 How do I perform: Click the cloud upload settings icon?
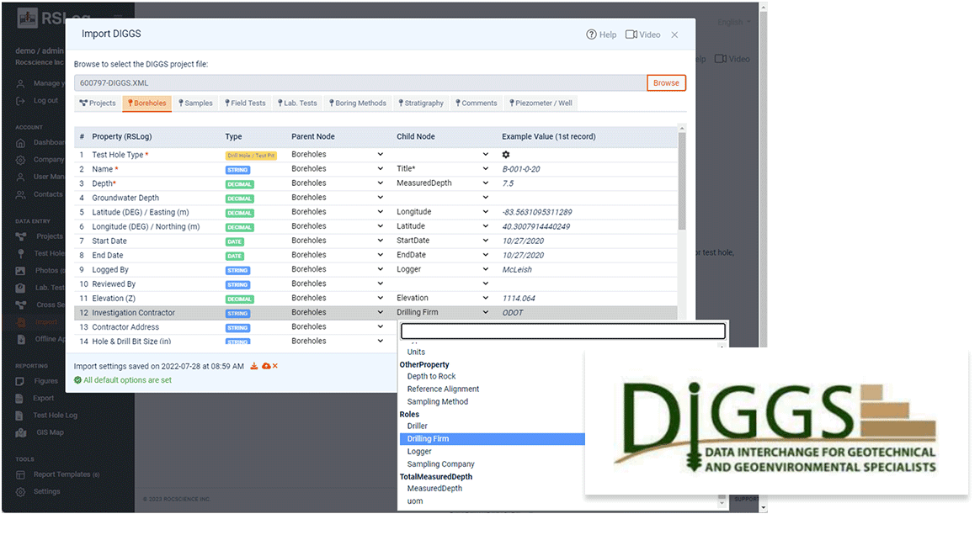click(265, 366)
